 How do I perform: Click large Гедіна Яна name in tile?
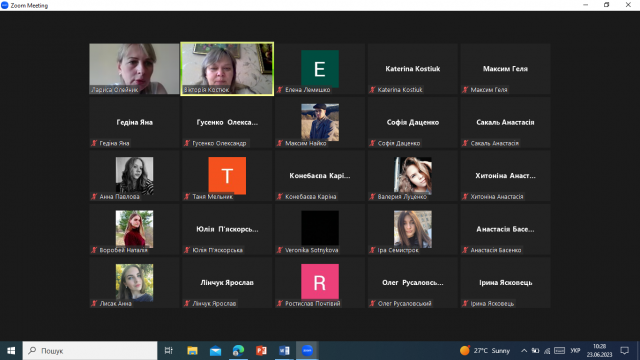pos(134,122)
